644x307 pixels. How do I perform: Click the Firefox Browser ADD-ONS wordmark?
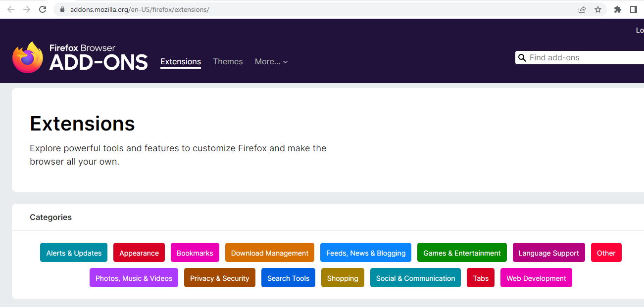99,57
